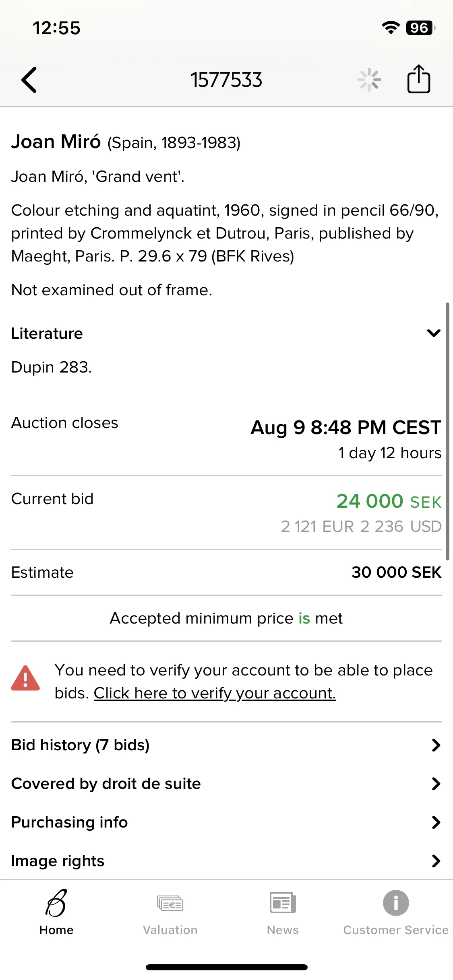Collapse the Literature section chevron
The image size is (453, 980).
point(434,333)
